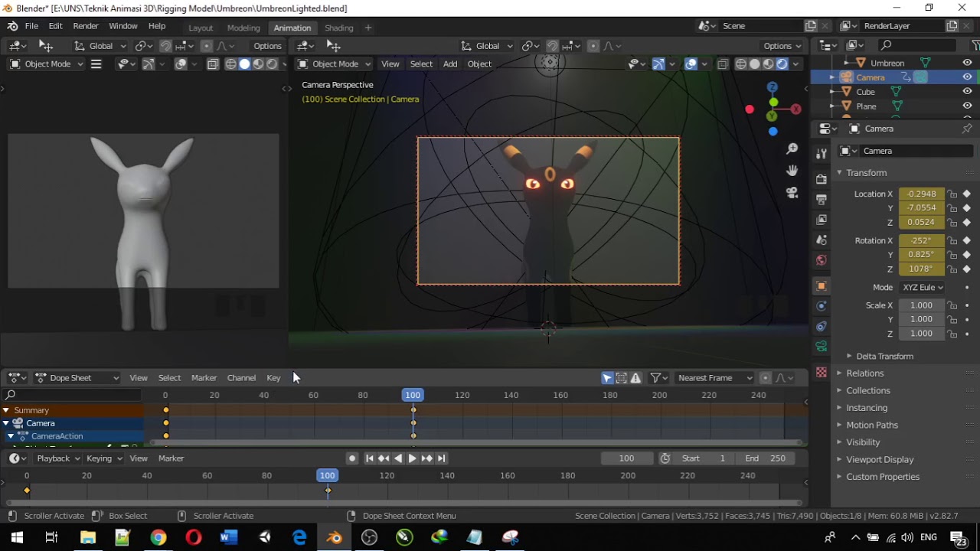Click the pan hand icon in viewport
The image size is (980, 551).
point(792,171)
